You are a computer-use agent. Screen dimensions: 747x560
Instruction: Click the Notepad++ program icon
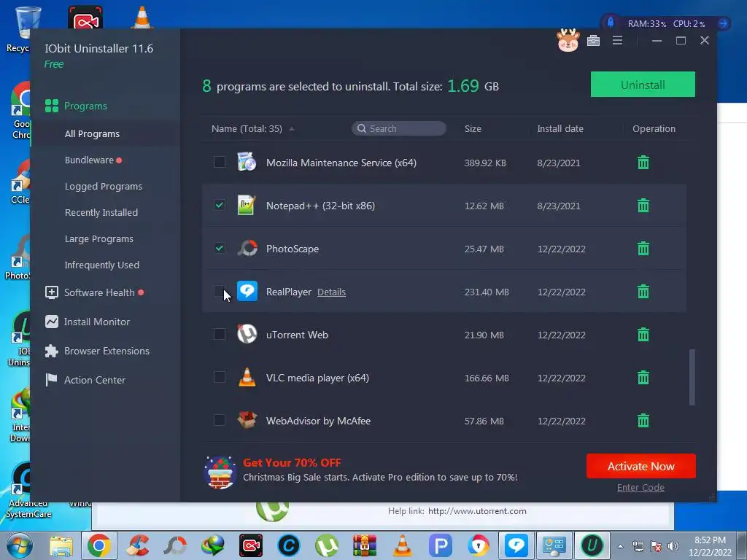click(247, 205)
